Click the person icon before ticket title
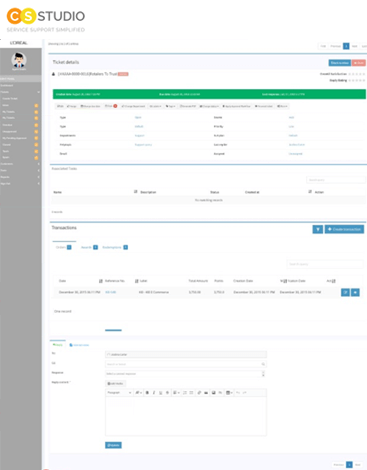Image resolution: width=367 pixels, height=470 pixels. coord(53,74)
